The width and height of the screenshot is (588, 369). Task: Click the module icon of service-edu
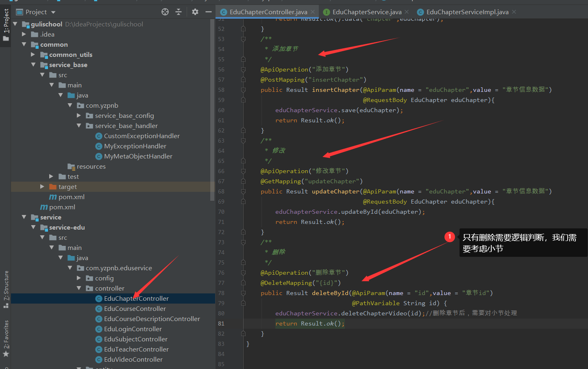44,227
